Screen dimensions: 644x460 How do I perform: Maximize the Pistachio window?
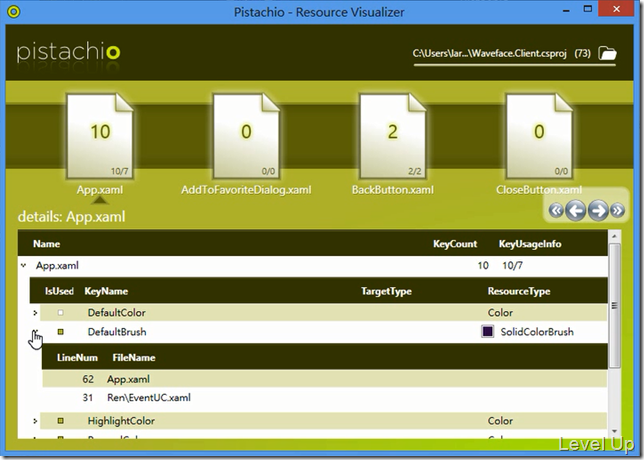coord(588,9)
